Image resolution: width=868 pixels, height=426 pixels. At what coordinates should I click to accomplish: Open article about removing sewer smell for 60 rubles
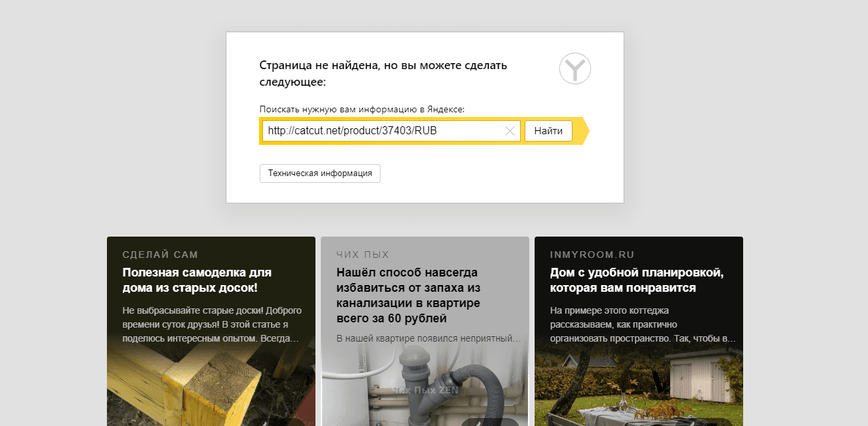(x=408, y=295)
